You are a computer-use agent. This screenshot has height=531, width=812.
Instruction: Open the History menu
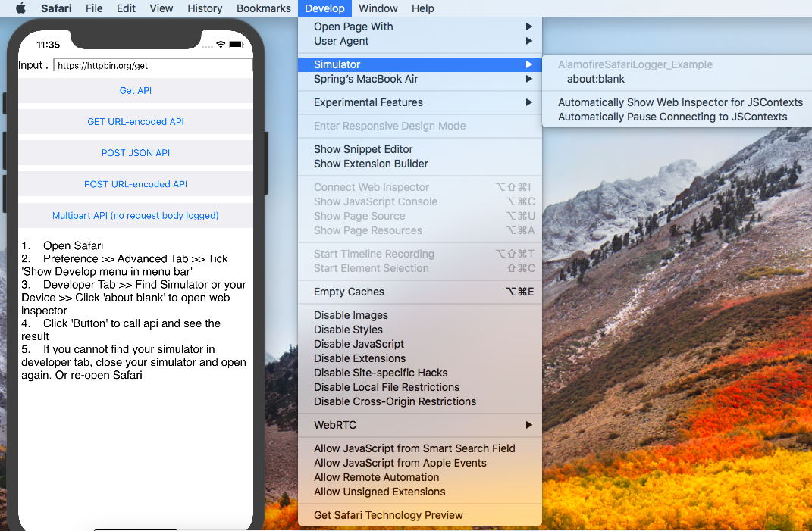[x=205, y=8]
